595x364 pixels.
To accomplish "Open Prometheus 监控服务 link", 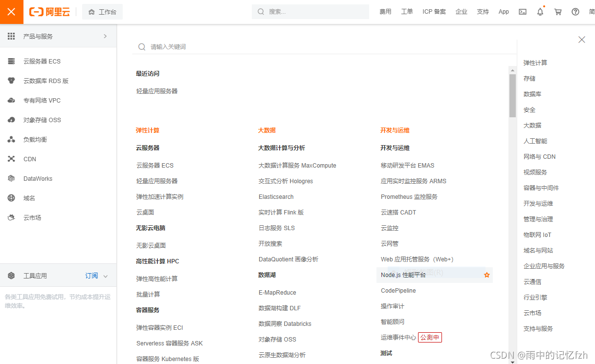I will pos(409,196).
